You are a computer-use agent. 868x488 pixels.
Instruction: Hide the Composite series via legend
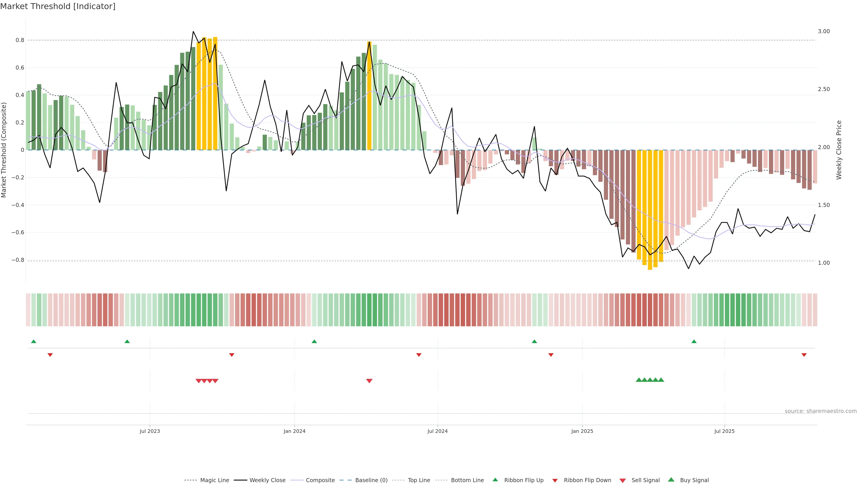point(320,480)
